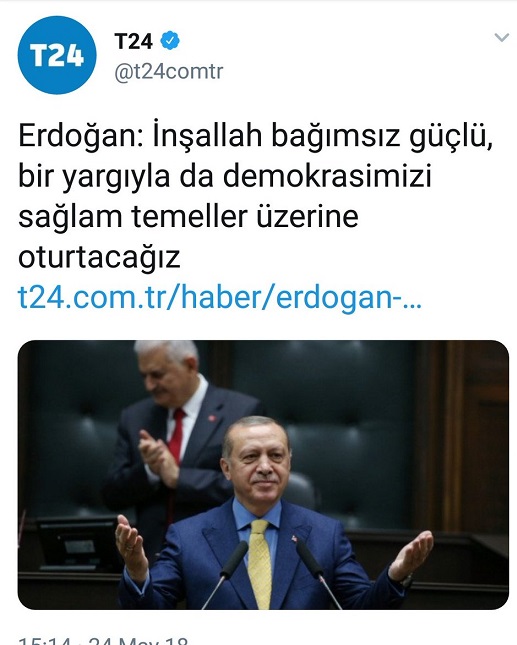This screenshot has width=517, height=645.
Task: Expand the tweet options chevron
Action: [x=502, y=38]
